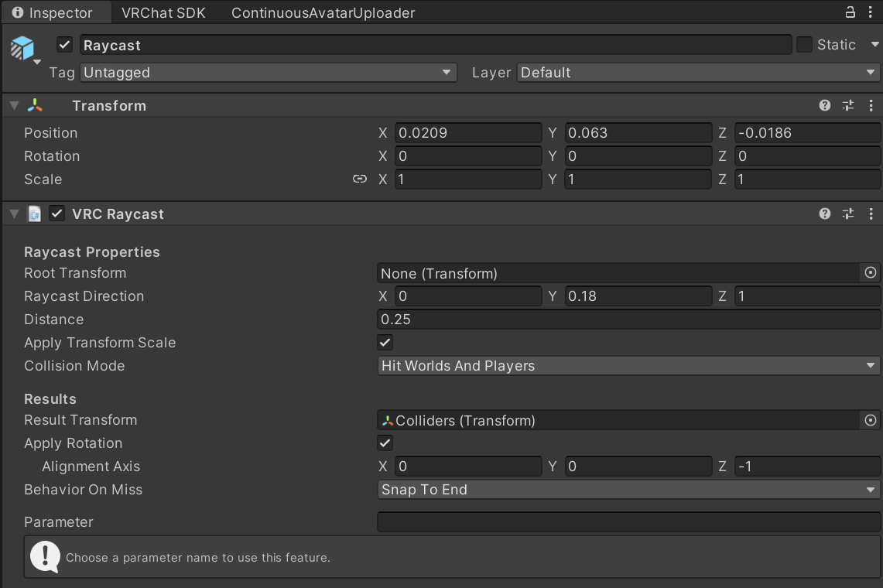The height and width of the screenshot is (588, 883).
Task: Click the GameObject cube icon
Action: click(x=22, y=47)
